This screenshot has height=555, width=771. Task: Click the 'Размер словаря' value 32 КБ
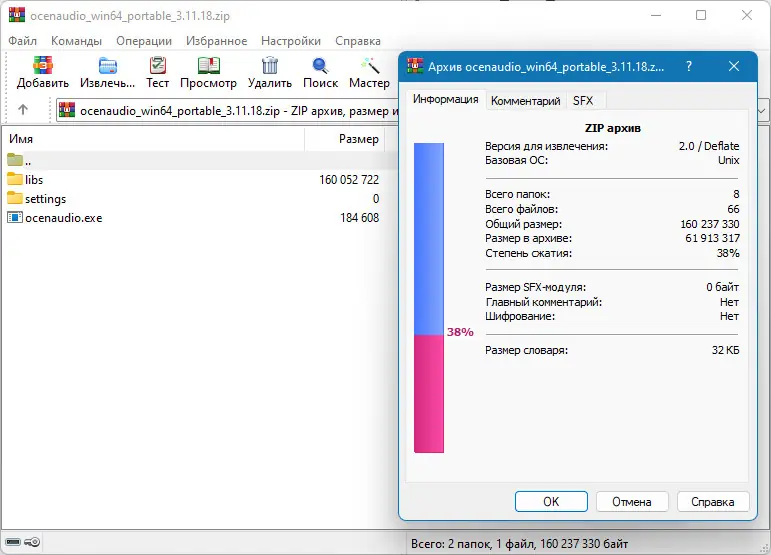pos(725,350)
